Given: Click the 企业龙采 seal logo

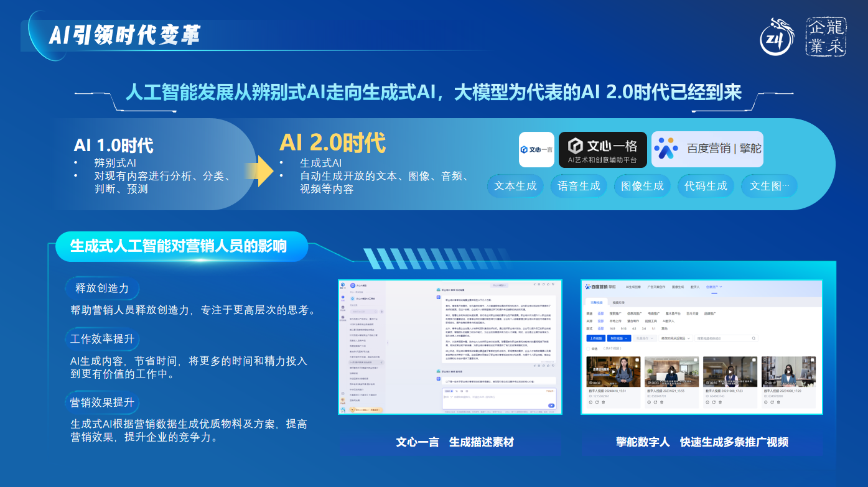Looking at the screenshot, I should 826,36.
